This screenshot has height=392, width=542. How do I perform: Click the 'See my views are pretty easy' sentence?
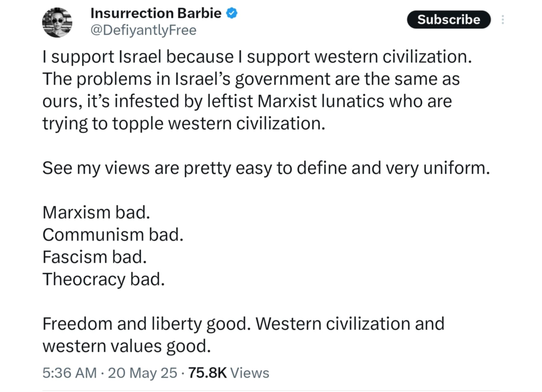(x=266, y=168)
